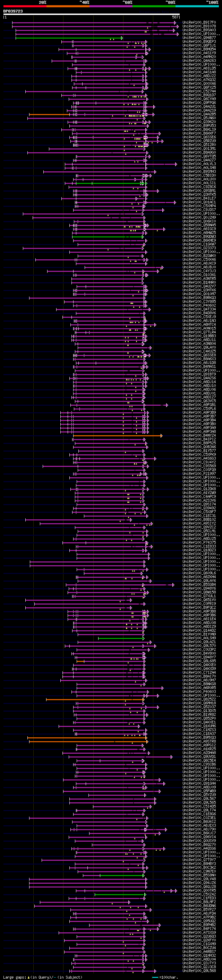Screen dimensions: 222x980
Task: Select hit UniRef100_P40602
Action: click(x=199, y=306)
